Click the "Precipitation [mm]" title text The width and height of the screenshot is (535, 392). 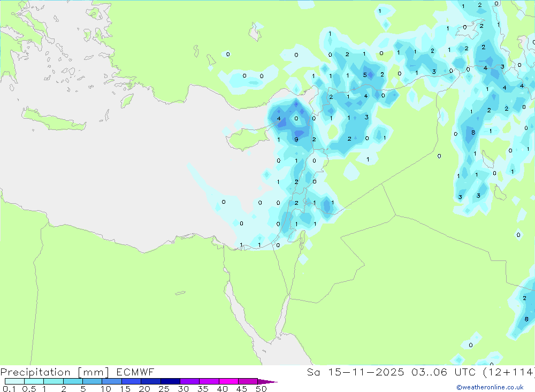coord(55,372)
